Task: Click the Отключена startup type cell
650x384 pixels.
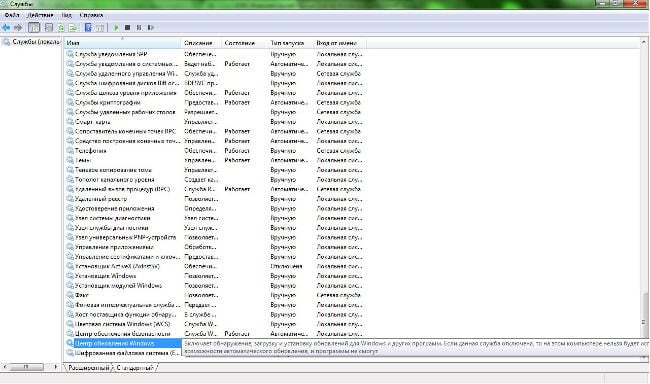Action: point(286,266)
